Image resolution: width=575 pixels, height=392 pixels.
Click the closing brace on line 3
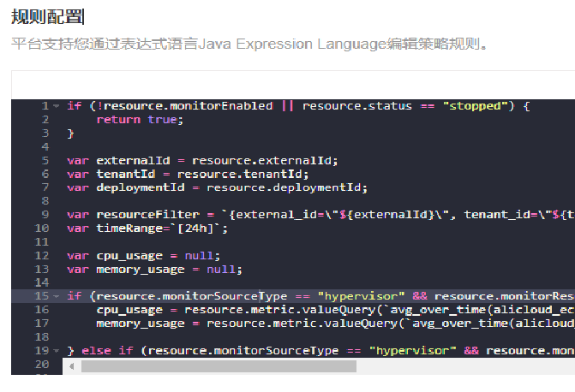click(70, 134)
